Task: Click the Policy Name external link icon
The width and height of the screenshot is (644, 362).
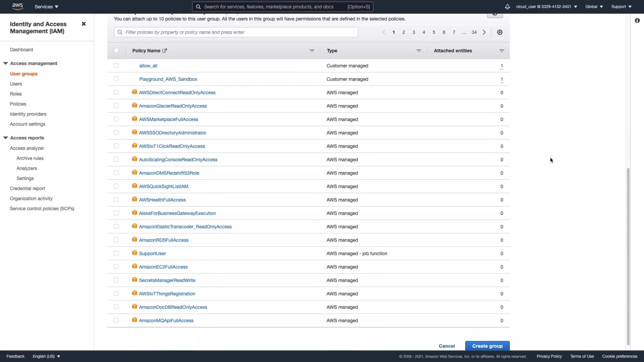Action: (165, 51)
